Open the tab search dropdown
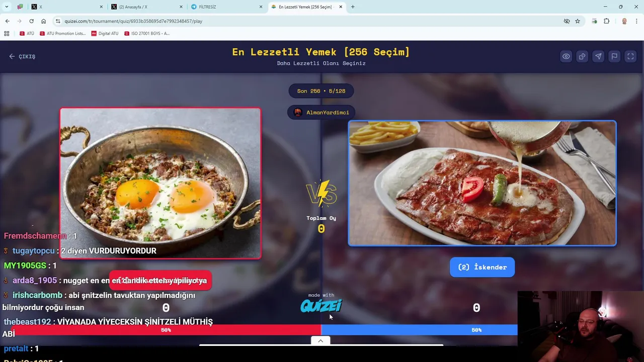This screenshot has height=362, width=644. 7,7
